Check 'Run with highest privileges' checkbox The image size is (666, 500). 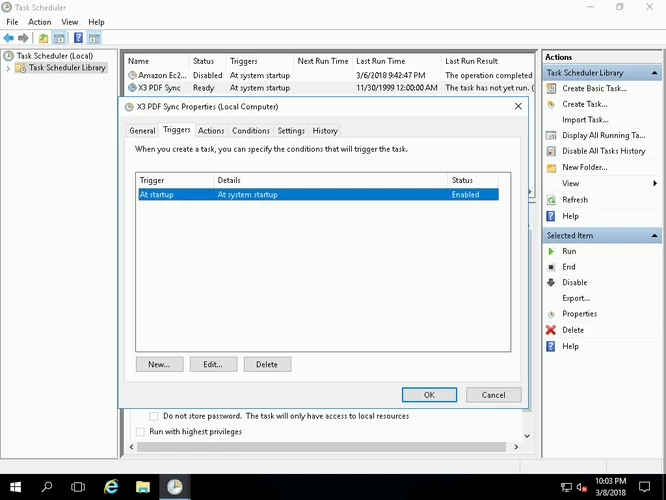140,432
